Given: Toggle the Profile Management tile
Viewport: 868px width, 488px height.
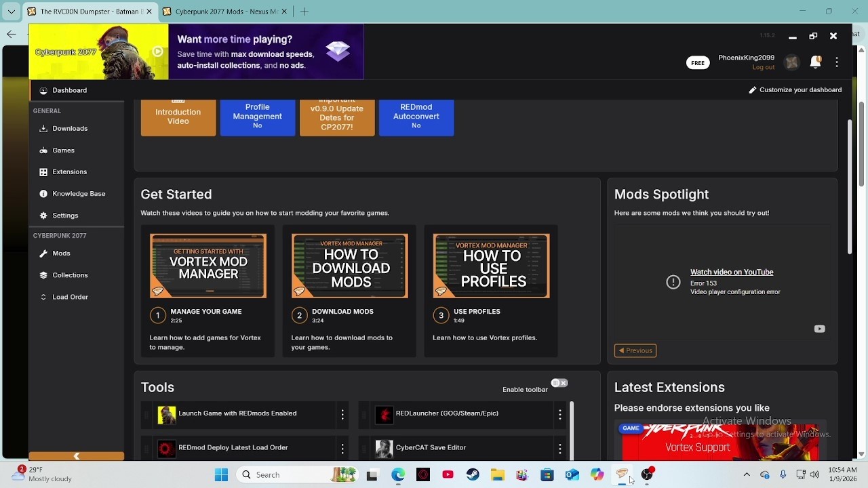Looking at the screenshot, I should 258,117.
